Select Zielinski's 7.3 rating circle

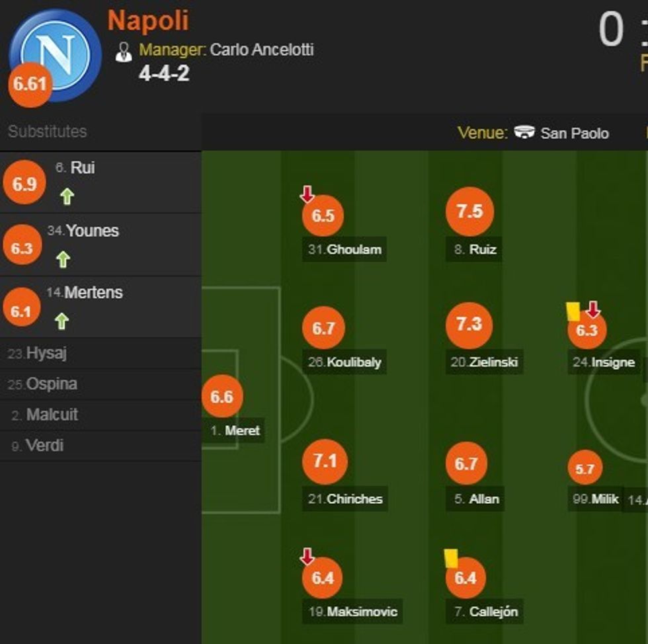(469, 325)
